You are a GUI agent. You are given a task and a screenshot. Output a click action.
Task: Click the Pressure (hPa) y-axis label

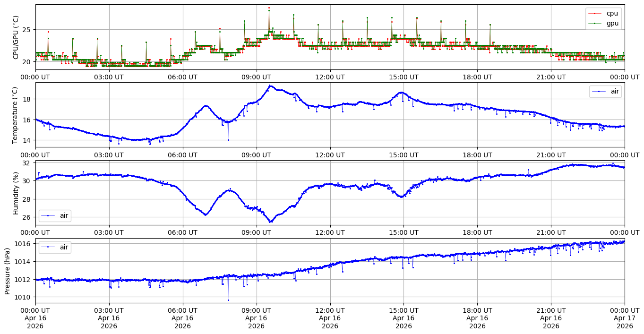coord(7,271)
